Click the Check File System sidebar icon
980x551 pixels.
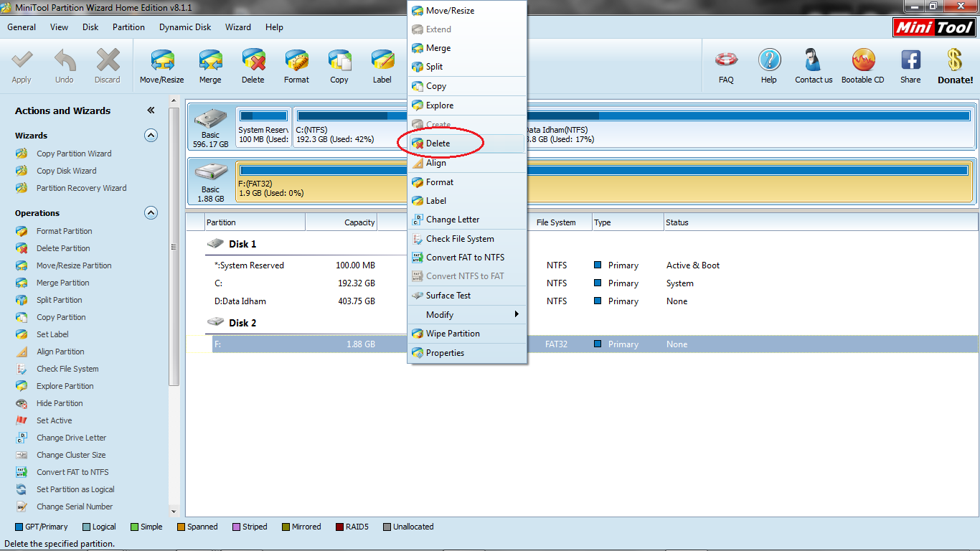tap(22, 369)
